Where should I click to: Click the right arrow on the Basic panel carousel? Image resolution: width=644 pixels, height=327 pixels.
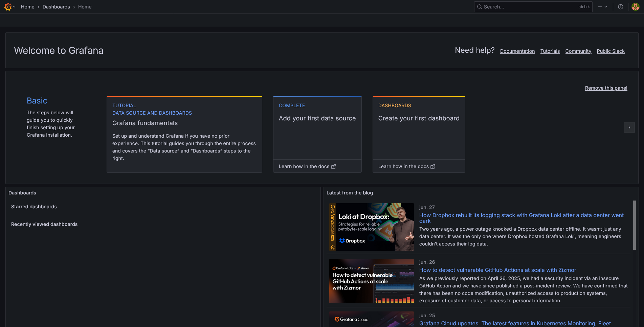pos(629,127)
